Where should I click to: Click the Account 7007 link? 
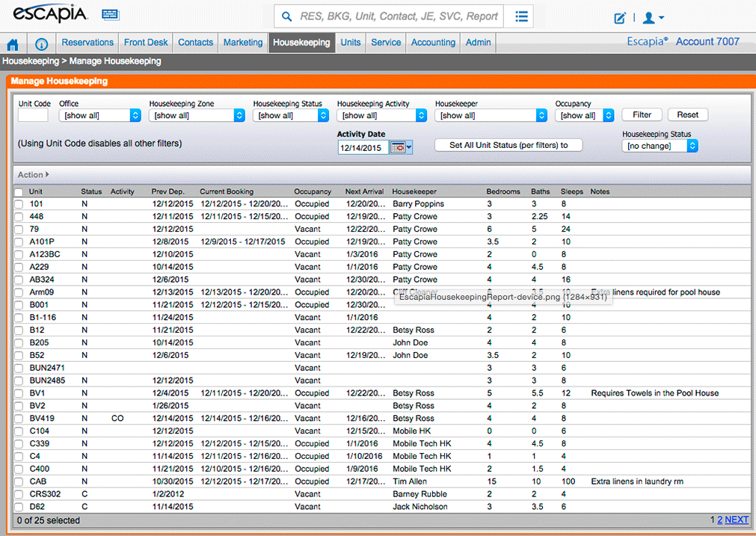click(x=707, y=41)
